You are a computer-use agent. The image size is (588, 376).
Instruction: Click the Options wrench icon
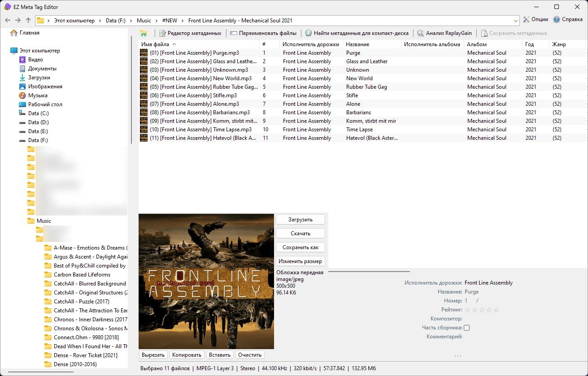click(527, 20)
